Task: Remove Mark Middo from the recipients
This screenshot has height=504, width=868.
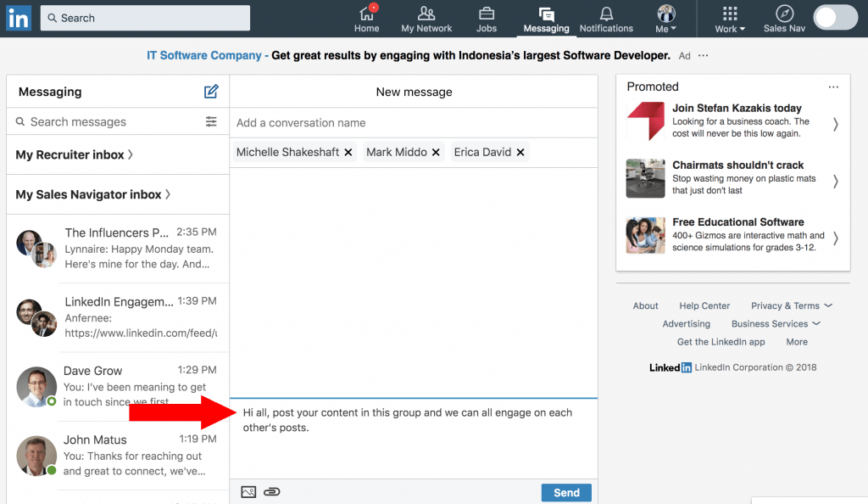Action: coord(435,152)
